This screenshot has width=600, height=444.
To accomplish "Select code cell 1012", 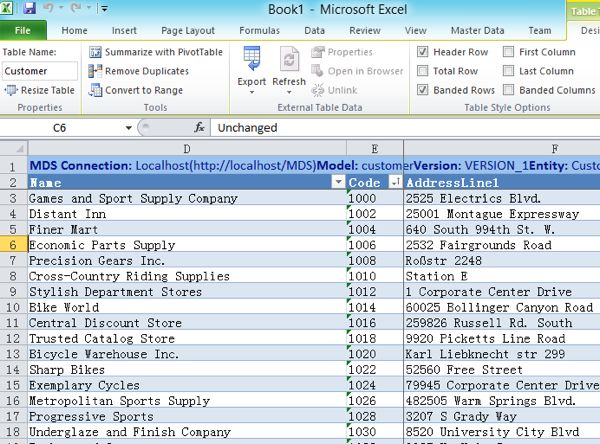I will tap(375, 291).
